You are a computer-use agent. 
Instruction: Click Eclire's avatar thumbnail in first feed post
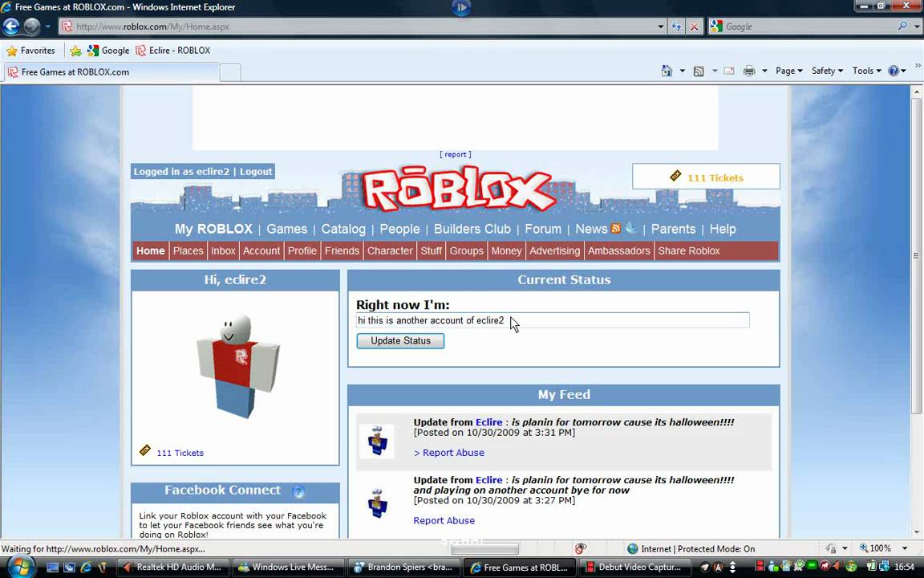(x=376, y=442)
